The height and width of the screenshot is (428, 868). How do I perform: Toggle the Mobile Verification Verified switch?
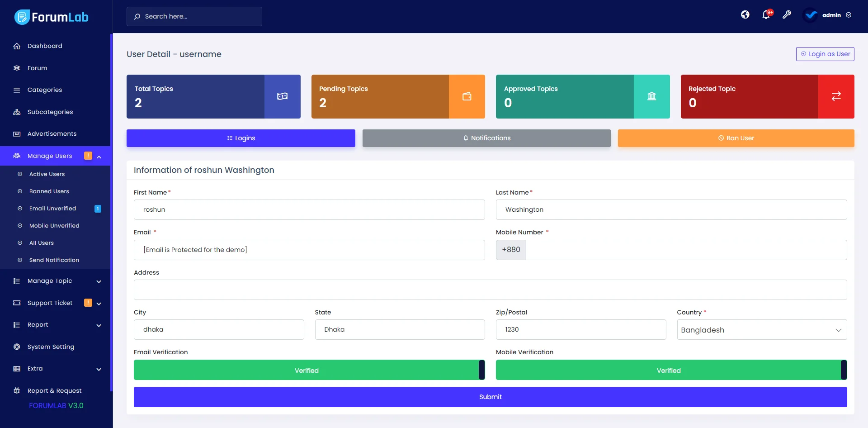671,370
